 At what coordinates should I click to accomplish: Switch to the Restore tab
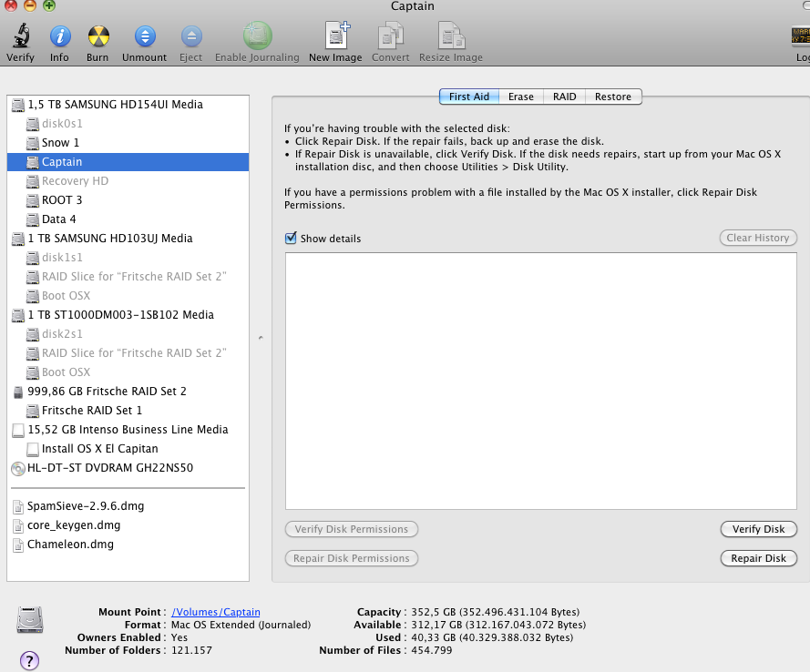pyautogui.click(x=613, y=97)
